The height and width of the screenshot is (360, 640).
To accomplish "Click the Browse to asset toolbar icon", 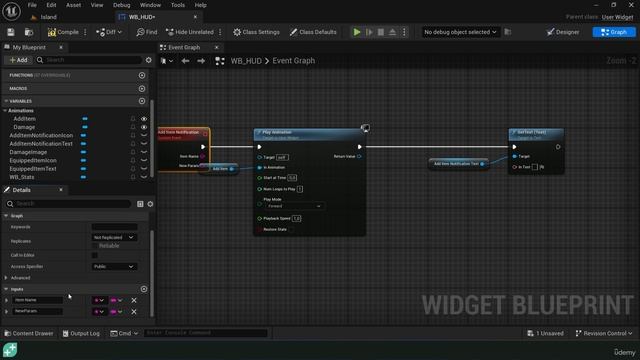I will point(29,32).
